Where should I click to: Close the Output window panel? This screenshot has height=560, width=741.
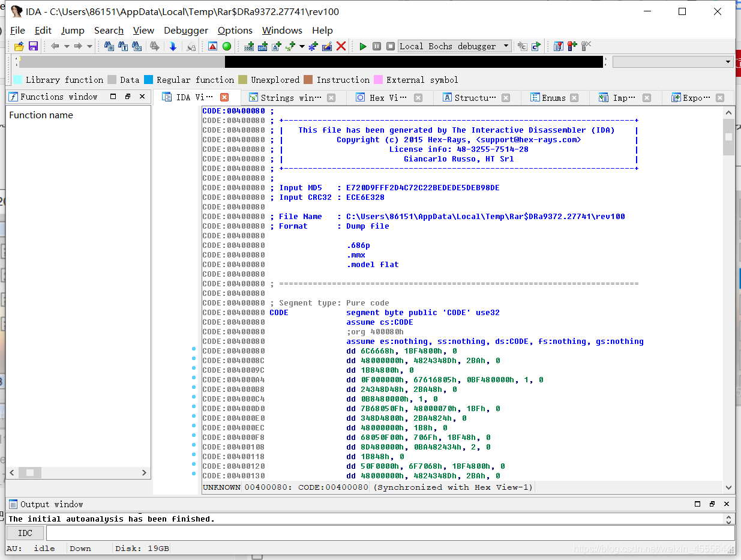[727, 504]
